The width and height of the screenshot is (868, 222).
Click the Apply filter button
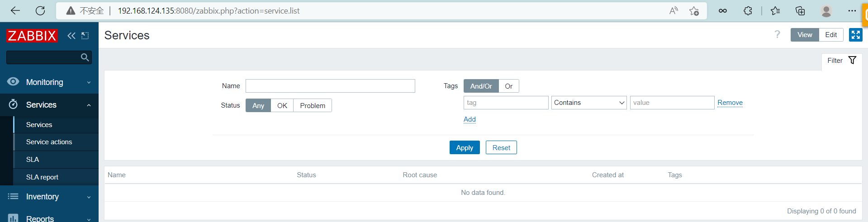[464, 148]
